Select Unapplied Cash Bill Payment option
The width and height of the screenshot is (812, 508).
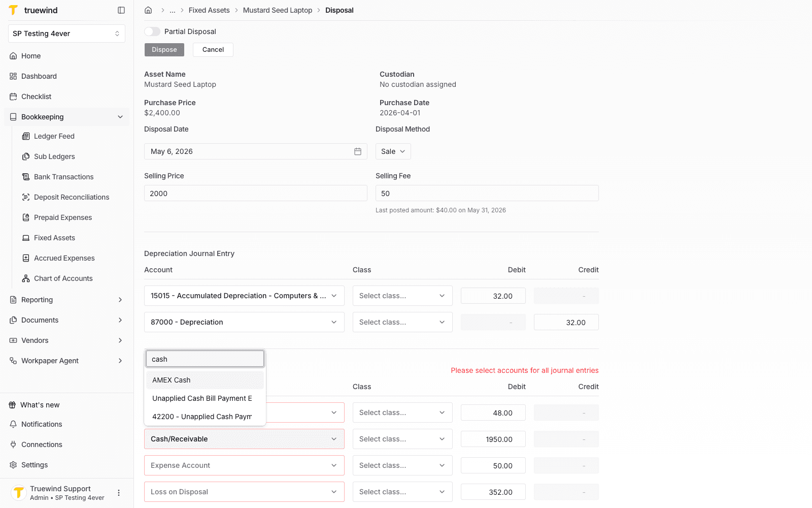point(205,398)
